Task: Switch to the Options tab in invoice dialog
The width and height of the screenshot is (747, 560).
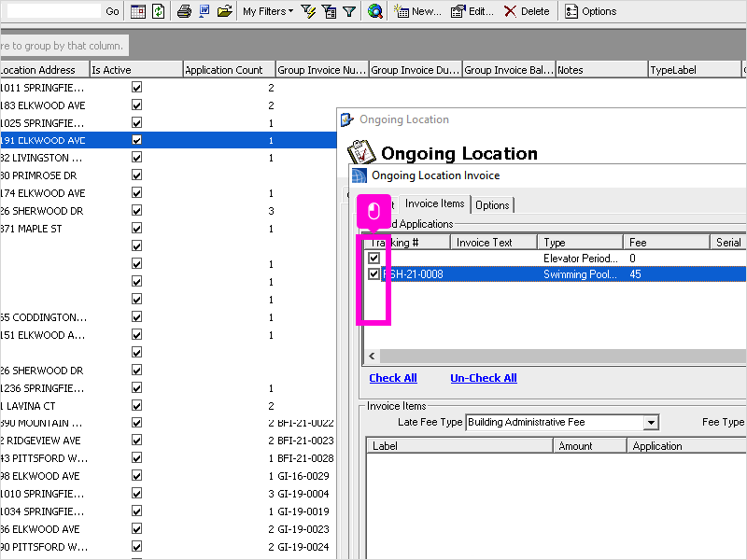Action: [x=492, y=205]
